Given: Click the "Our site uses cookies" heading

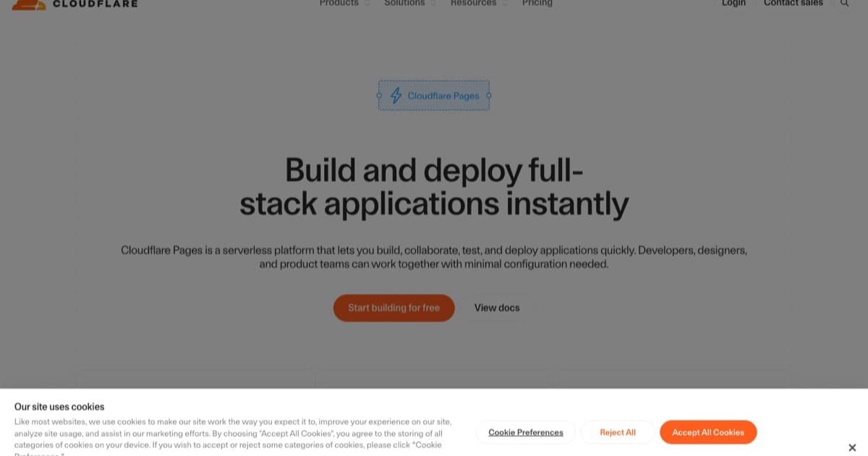Looking at the screenshot, I should click(59, 407).
